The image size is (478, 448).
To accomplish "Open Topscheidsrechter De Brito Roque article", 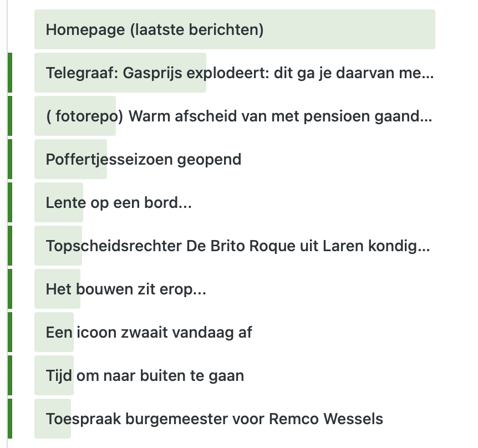I will (238, 246).
